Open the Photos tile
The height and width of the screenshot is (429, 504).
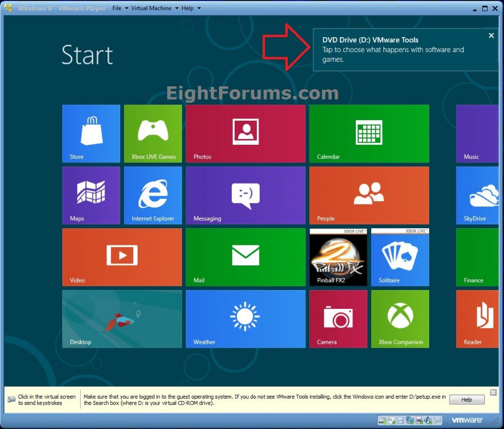pyautogui.click(x=245, y=133)
